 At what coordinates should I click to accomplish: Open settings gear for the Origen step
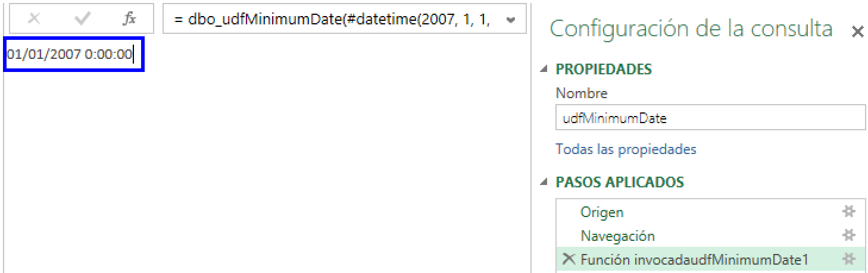(x=848, y=212)
